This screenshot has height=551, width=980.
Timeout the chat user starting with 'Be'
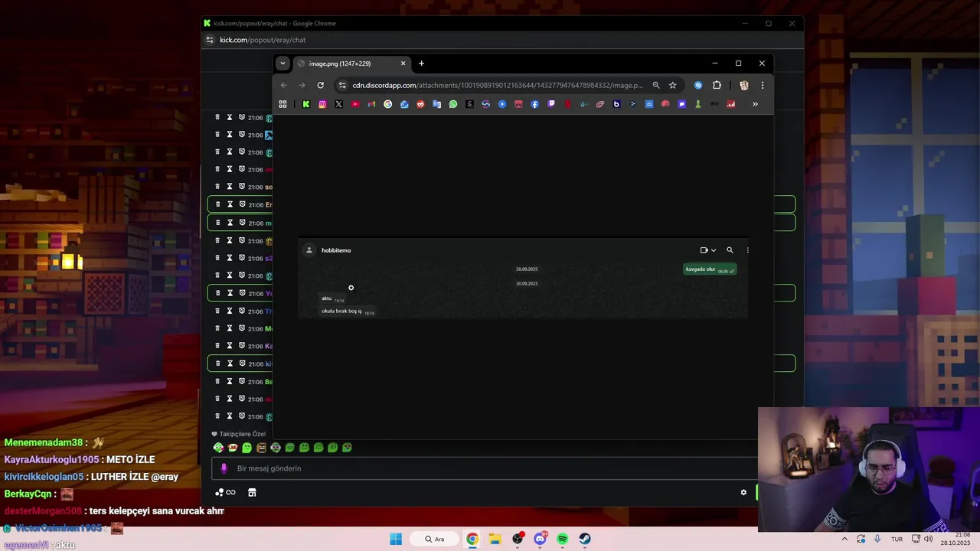point(230,381)
